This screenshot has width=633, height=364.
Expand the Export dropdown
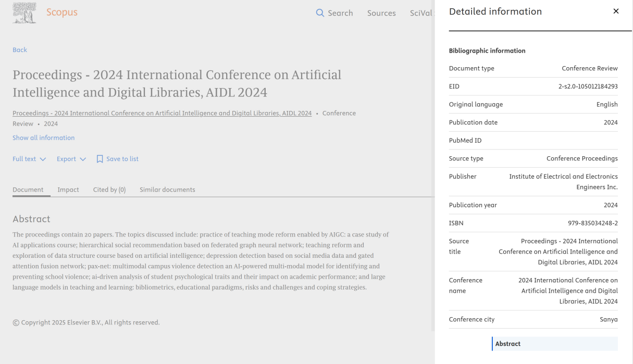coord(71,159)
